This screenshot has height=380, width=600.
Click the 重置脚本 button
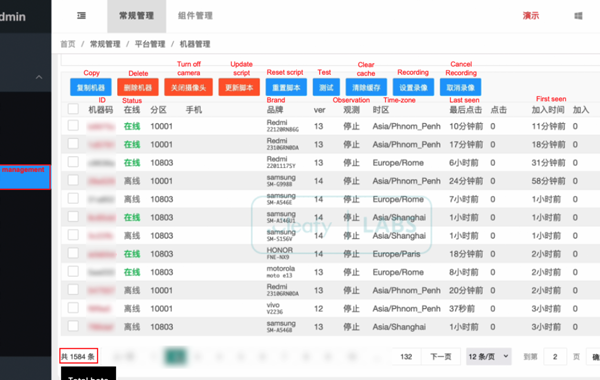pos(286,87)
